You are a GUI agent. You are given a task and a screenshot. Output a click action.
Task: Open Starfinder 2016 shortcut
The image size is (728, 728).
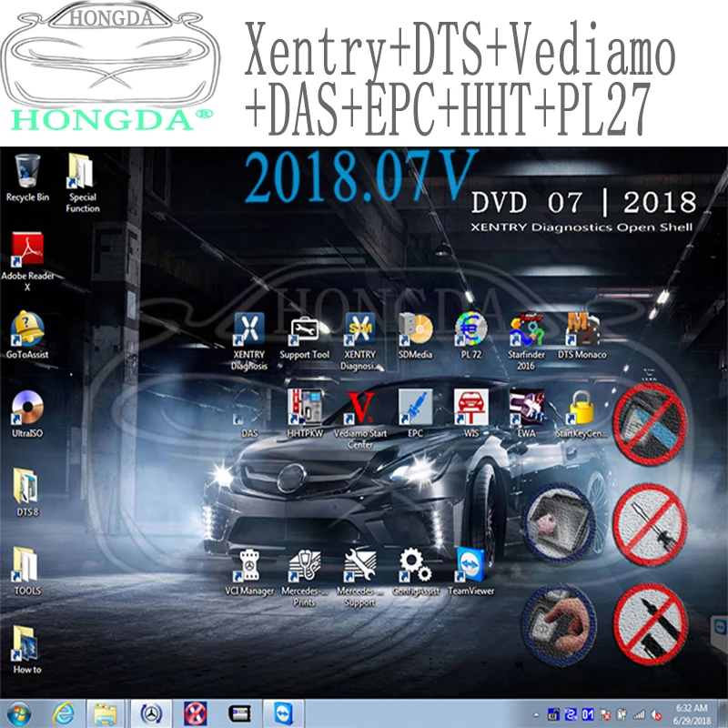(x=526, y=341)
